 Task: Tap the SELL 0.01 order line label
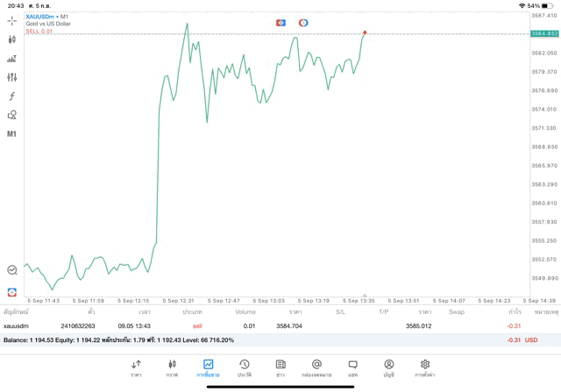(39, 31)
